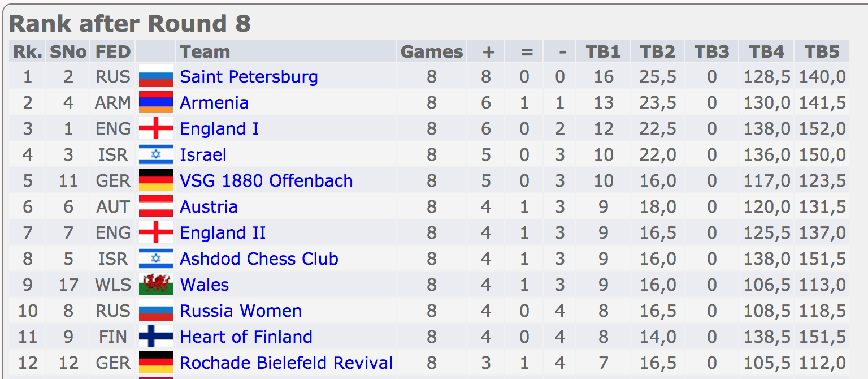Image resolution: width=868 pixels, height=379 pixels.
Task: Click the Welsh dragon flag icon
Action: pyautogui.click(x=155, y=285)
